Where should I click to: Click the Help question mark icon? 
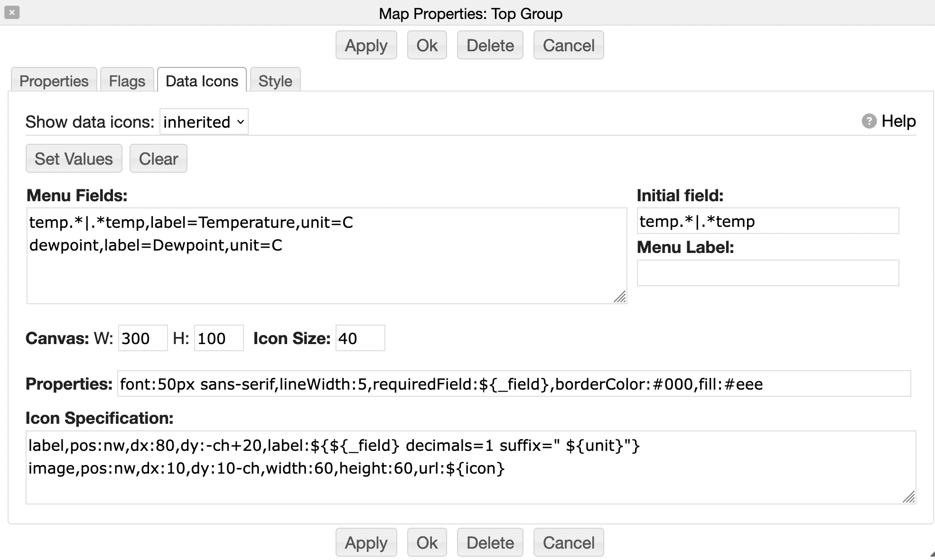coord(869,121)
